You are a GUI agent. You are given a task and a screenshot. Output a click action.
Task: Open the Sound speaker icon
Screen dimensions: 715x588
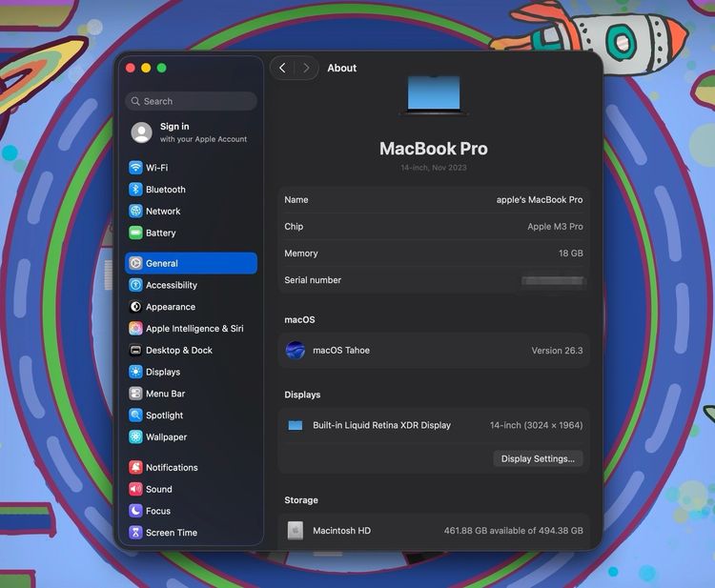(x=135, y=489)
